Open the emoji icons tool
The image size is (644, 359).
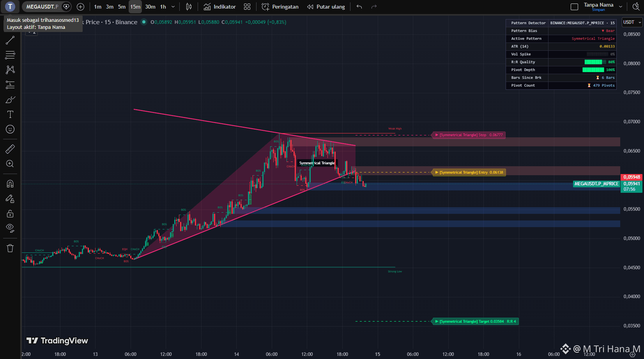[10, 129]
